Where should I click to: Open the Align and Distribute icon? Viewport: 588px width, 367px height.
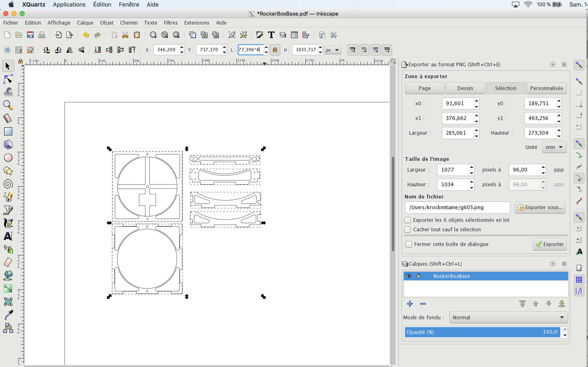306,35
